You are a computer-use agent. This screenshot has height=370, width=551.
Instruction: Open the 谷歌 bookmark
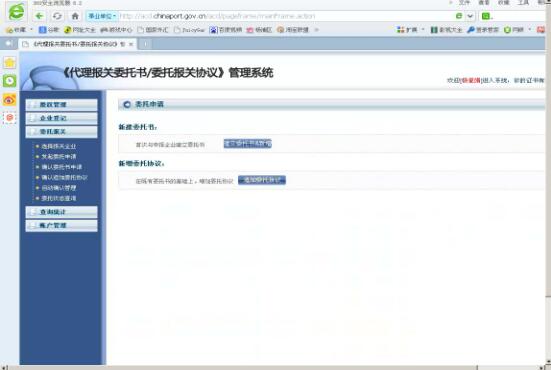coord(49,30)
